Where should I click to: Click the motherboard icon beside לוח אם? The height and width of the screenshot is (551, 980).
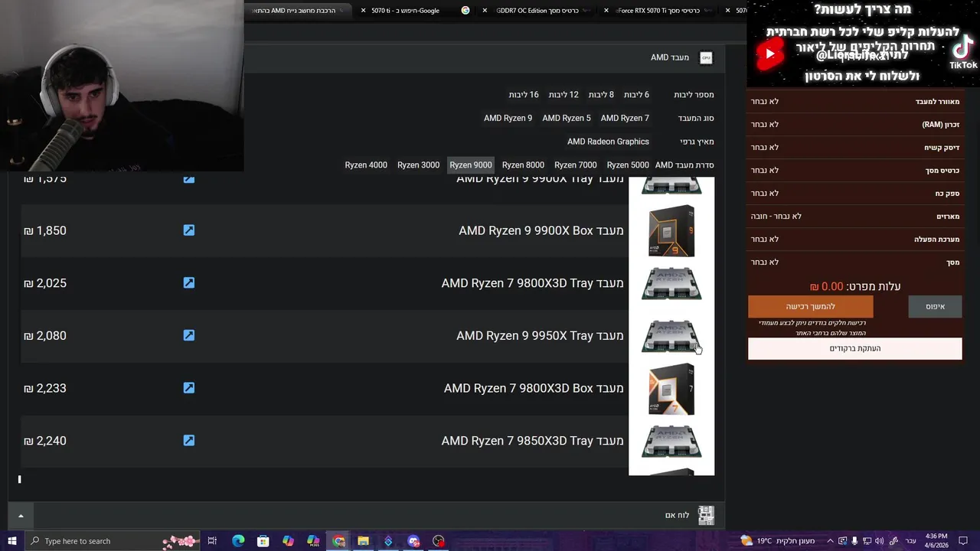[x=706, y=516]
